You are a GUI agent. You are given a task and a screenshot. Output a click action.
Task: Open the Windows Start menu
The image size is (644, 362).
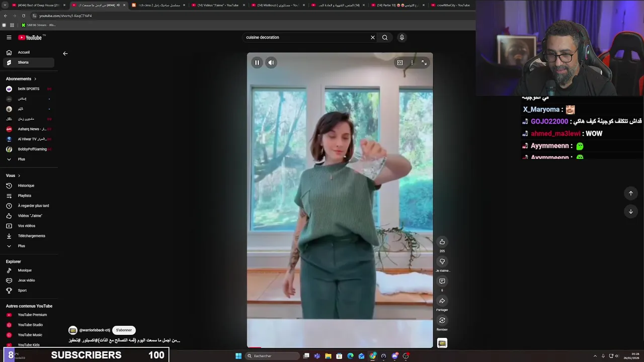pos(238,356)
